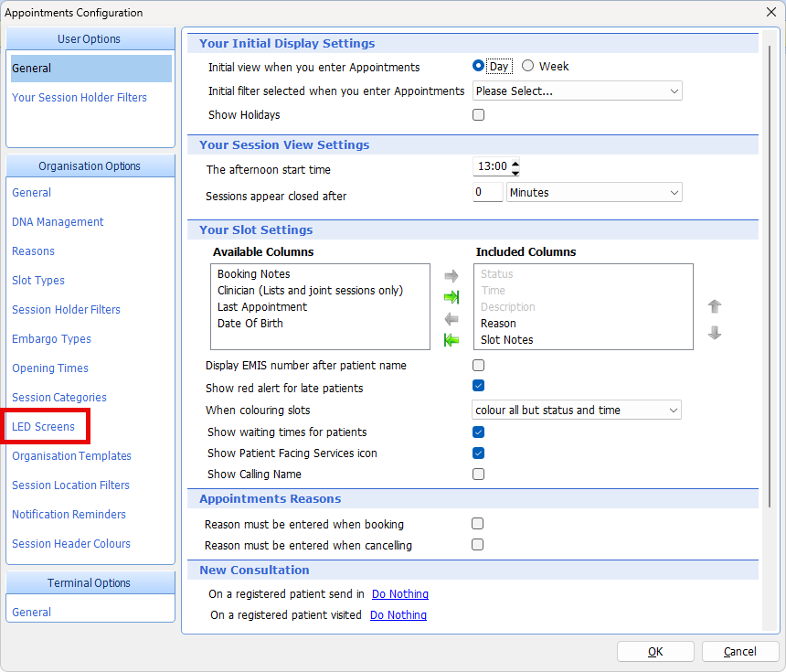Click the grey left arrow to remove column

tap(451, 319)
